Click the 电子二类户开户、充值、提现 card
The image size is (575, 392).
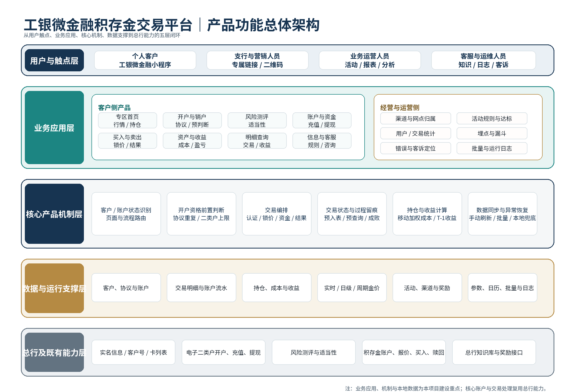pos(224,352)
